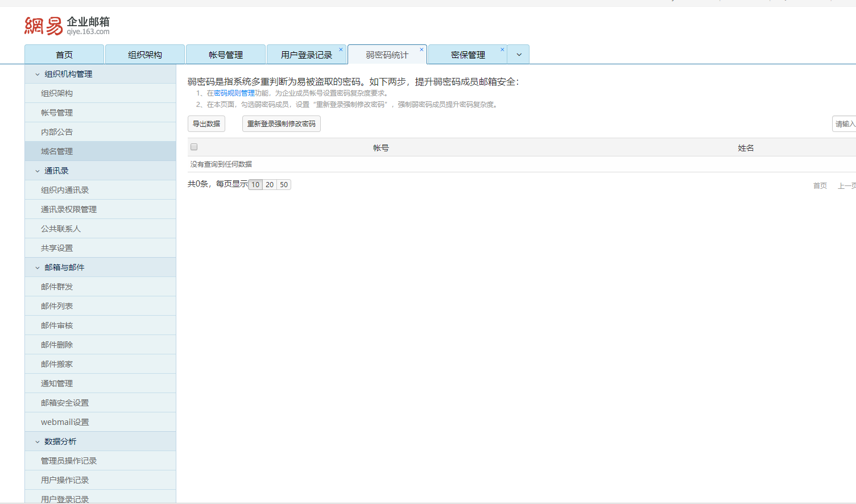Collapse the 组织机构管理 section
Screen dimensions: 856x504
pos(38,74)
